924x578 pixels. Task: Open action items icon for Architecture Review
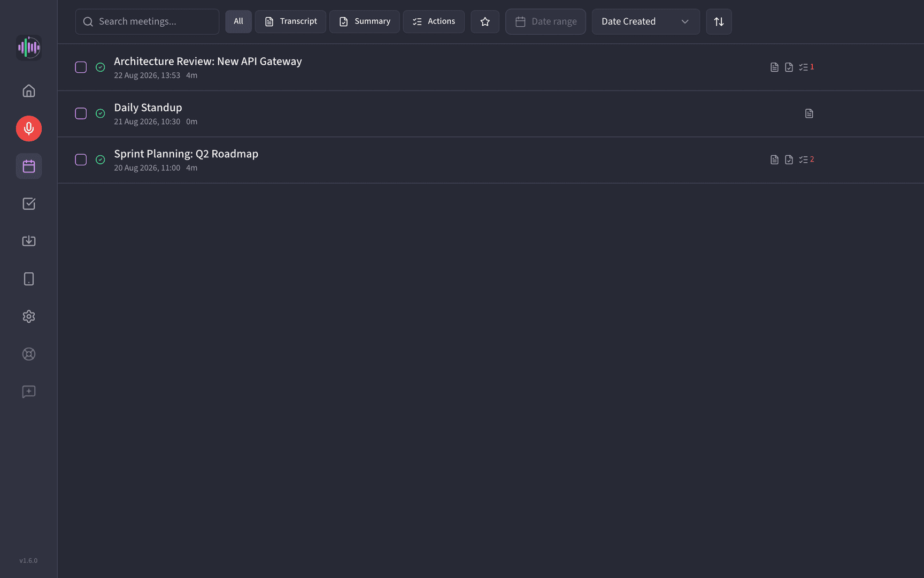(806, 67)
